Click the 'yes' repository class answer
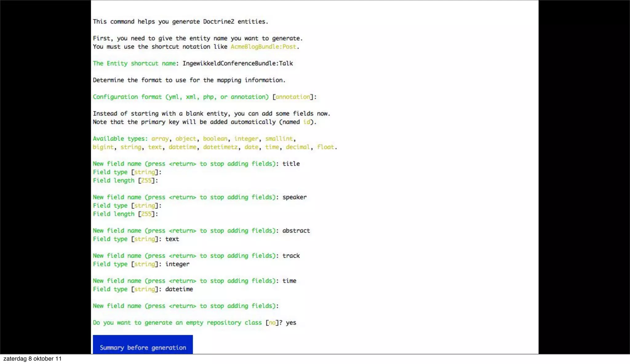This screenshot has height=364, width=630. click(291, 323)
